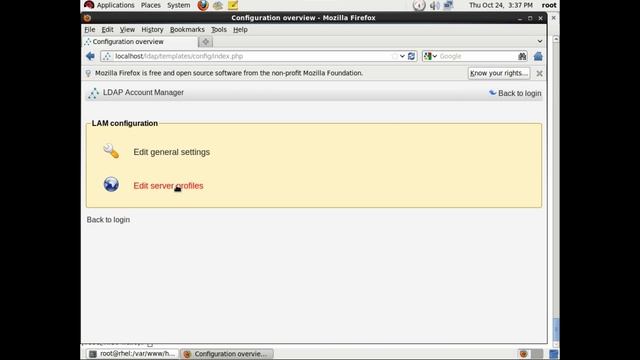The height and width of the screenshot is (360, 640).
Task: Open Edit server profiles link
Action: click(x=168, y=186)
